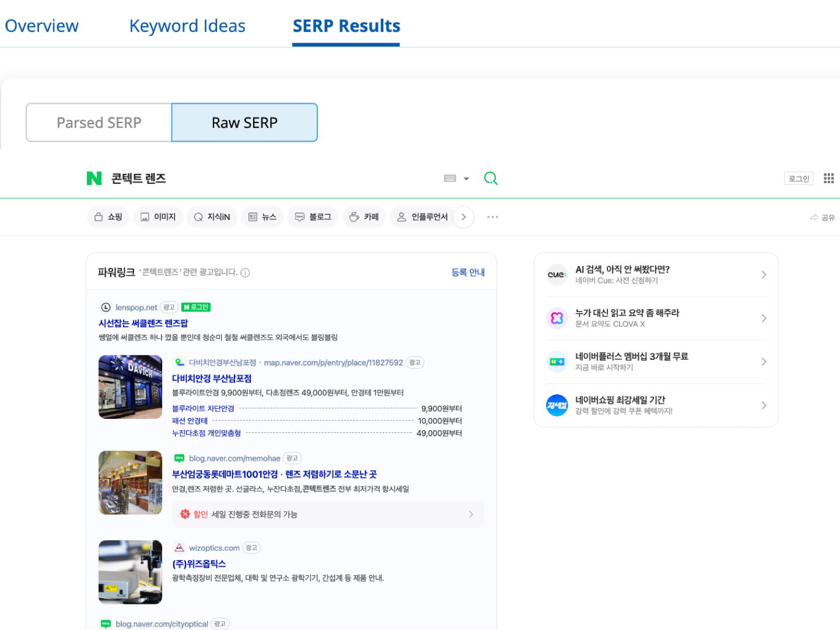Open the 네이버쇼핑 최강세일 기간 card
This screenshot has height=630, width=840.
tap(656, 405)
